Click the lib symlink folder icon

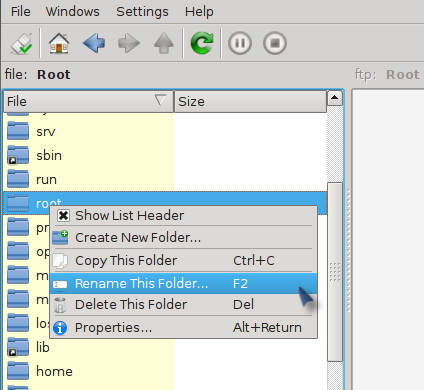point(18,347)
